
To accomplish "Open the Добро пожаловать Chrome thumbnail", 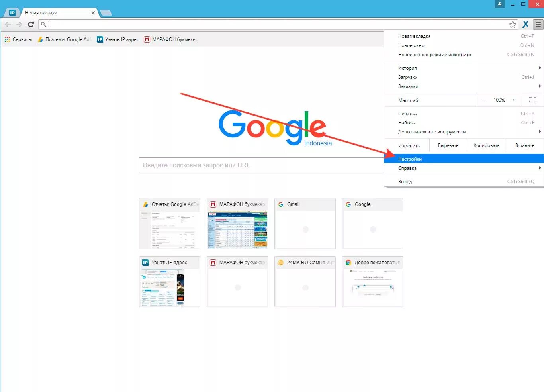I will click(x=373, y=282).
